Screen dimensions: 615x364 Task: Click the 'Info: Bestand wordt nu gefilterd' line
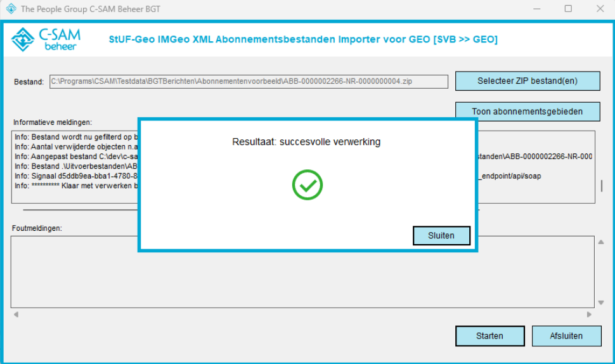pyautogui.click(x=77, y=137)
